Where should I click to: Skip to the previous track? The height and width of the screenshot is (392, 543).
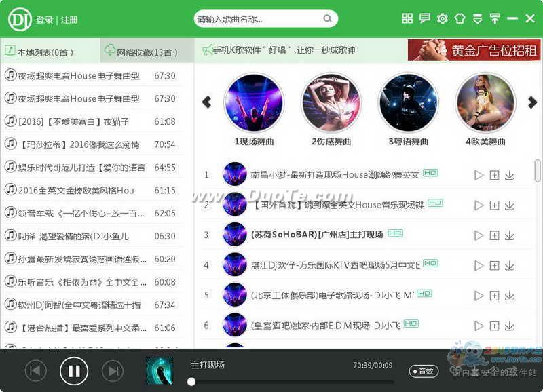coord(35,371)
